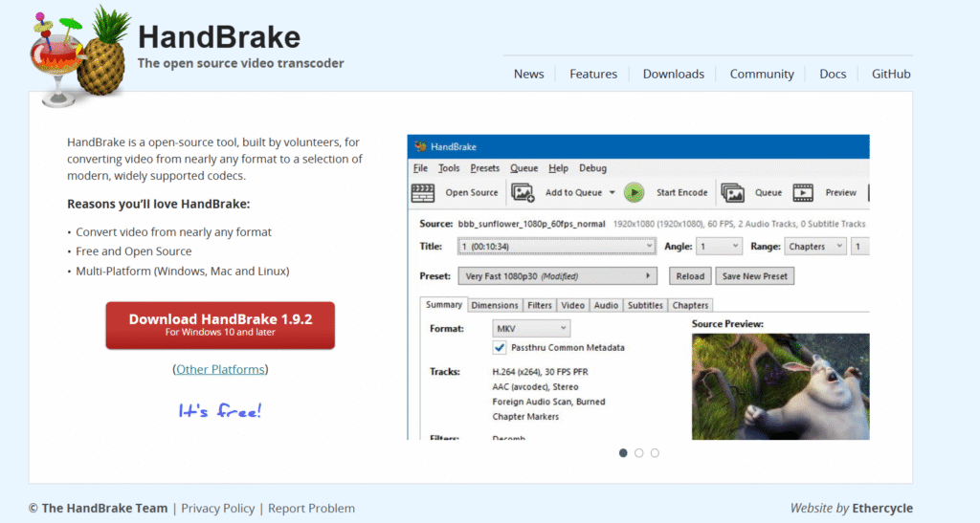Go to the Features page
This screenshot has width=980, height=523.
[593, 75]
